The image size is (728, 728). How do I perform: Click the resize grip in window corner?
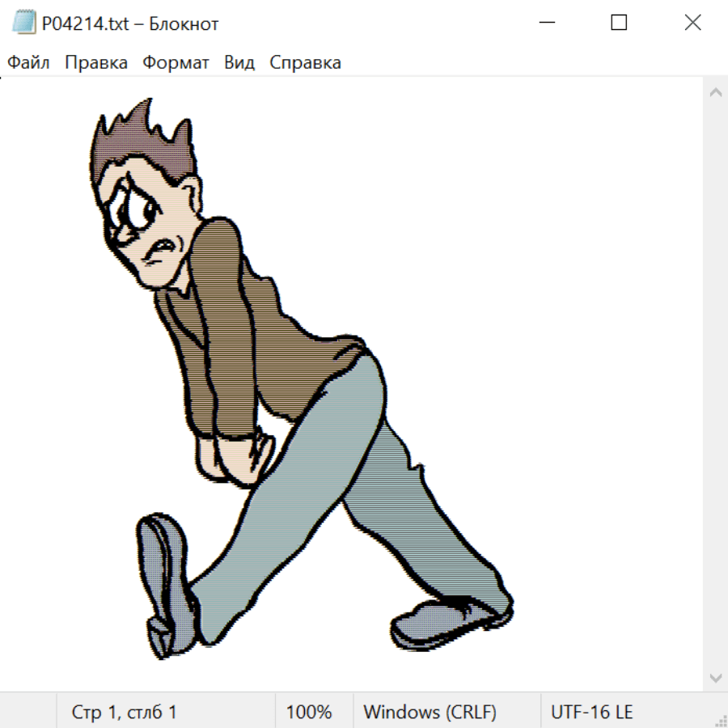coord(720,720)
